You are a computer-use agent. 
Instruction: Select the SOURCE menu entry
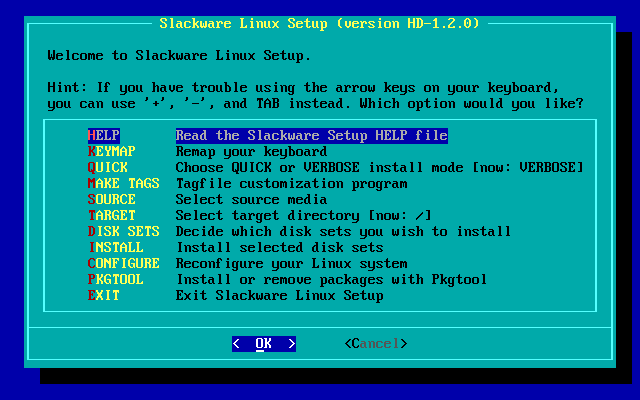pos(111,199)
